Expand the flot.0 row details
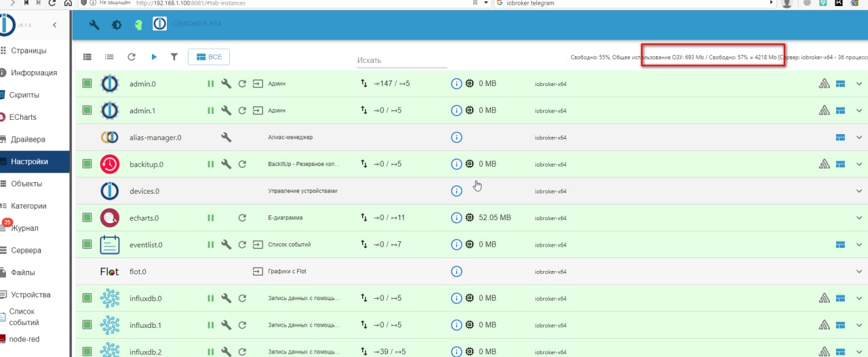The image size is (868, 357). coord(859,272)
